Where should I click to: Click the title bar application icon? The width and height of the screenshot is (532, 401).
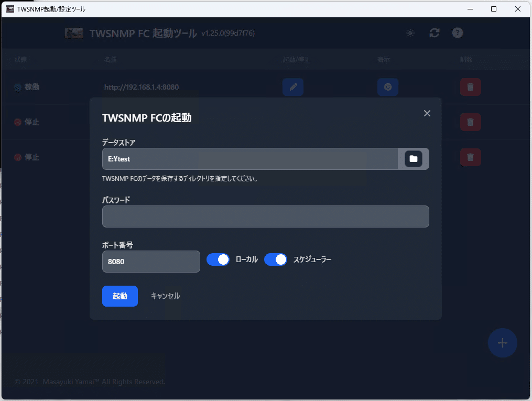[9, 8]
